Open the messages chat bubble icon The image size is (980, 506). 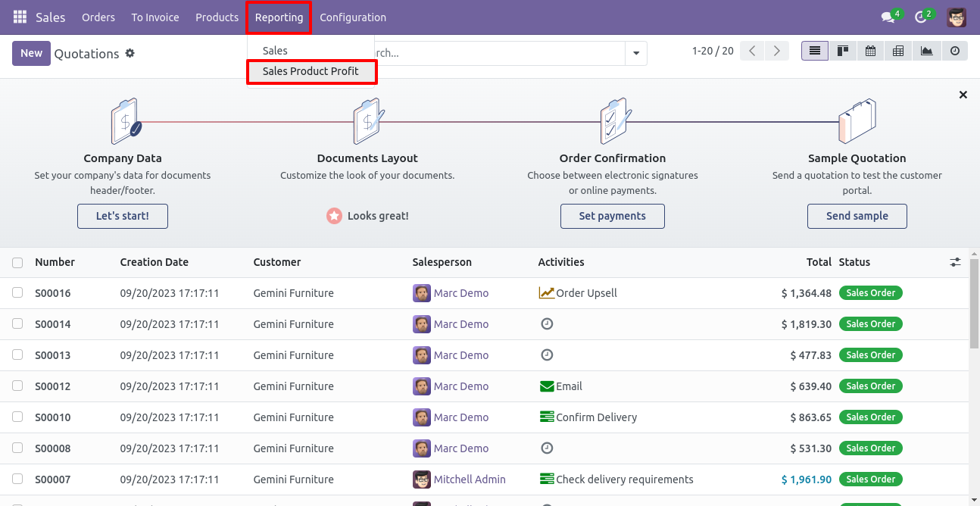click(888, 17)
